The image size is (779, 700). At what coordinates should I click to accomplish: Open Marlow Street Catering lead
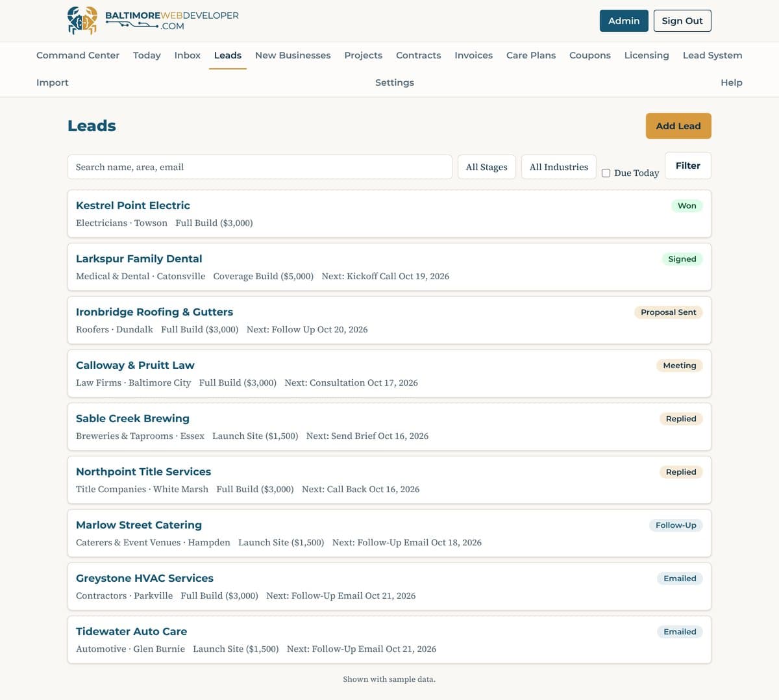[x=389, y=533]
